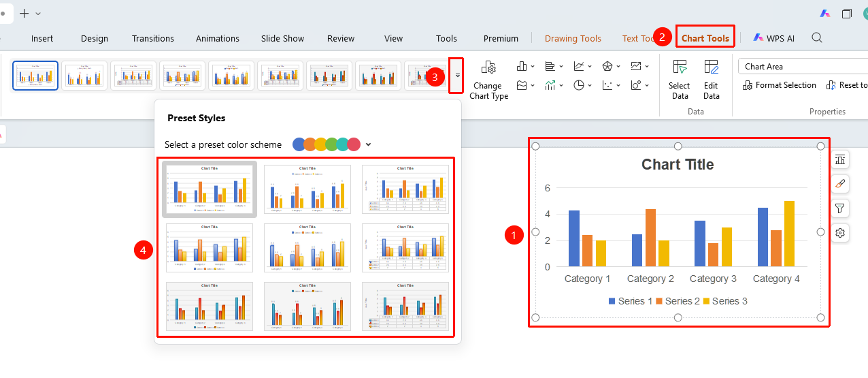
Task: Switch to the View tab
Action: tap(393, 38)
